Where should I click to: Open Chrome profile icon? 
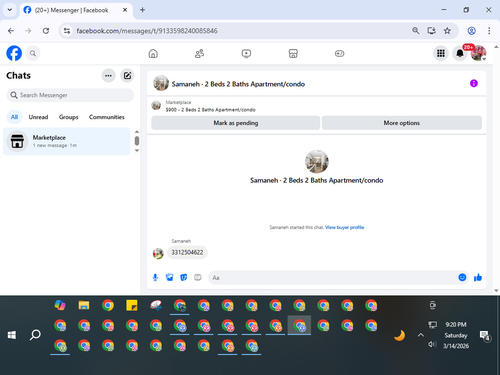[471, 31]
